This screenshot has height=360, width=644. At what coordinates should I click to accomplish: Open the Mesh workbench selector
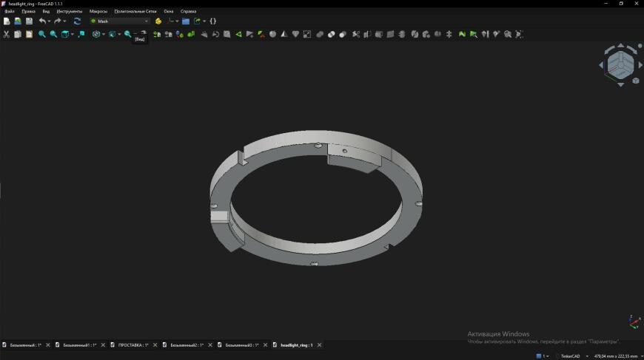[119, 21]
